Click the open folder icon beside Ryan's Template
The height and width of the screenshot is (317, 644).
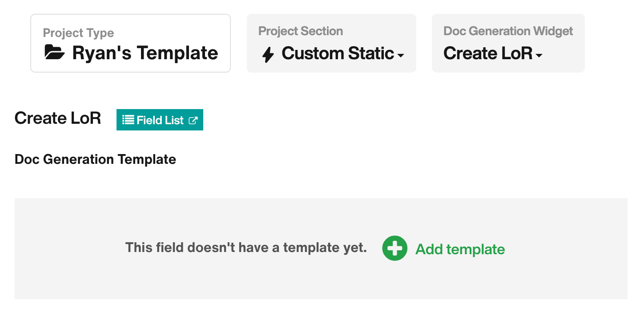55,53
